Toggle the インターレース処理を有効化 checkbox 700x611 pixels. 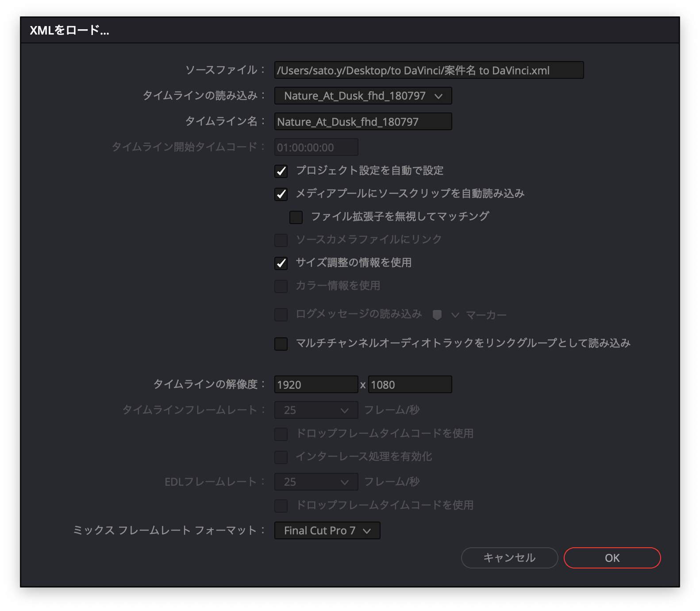(x=281, y=457)
